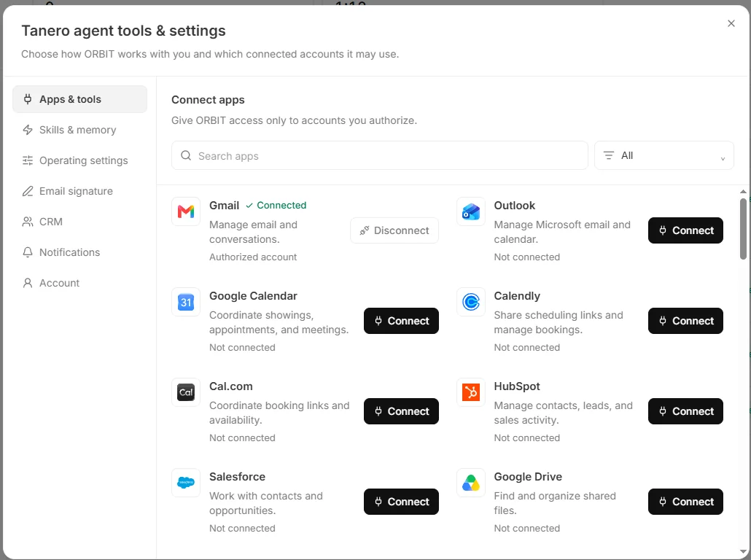Viewport: 751px width, 560px height.
Task: Click the Gmail app logo icon
Action: [x=186, y=211]
